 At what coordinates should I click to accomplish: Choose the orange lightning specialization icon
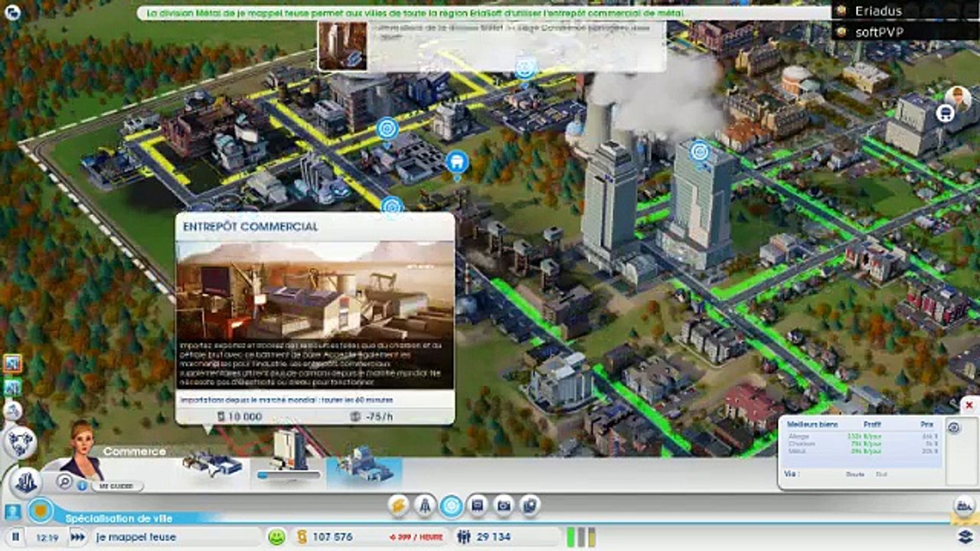click(399, 505)
